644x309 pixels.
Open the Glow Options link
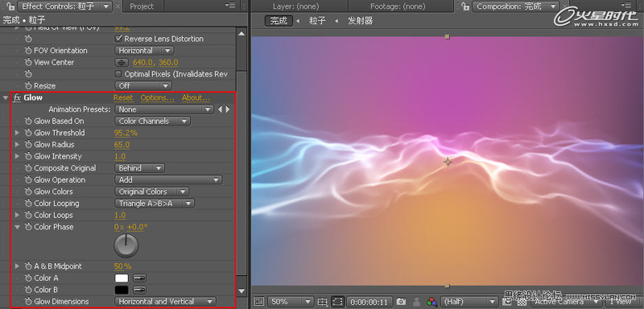point(157,97)
